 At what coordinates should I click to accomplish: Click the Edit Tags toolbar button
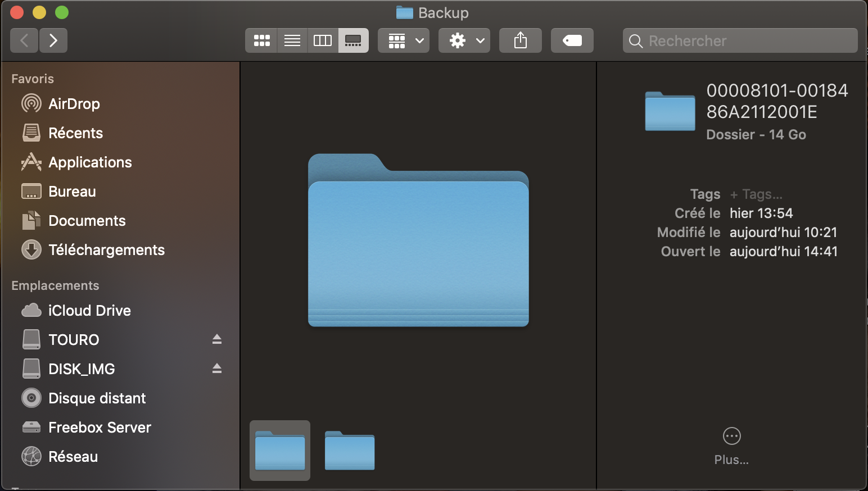(x=572, y=40)
